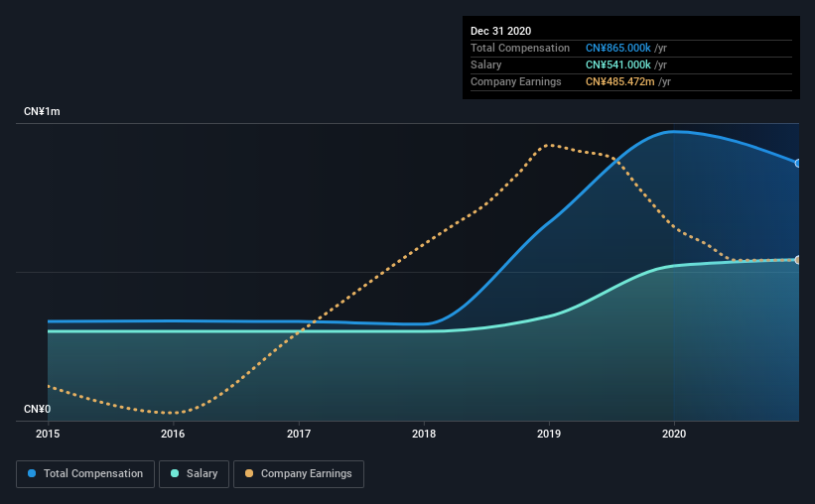
Task: Click the Salary tooltip row label
Action: pos(486,64)
